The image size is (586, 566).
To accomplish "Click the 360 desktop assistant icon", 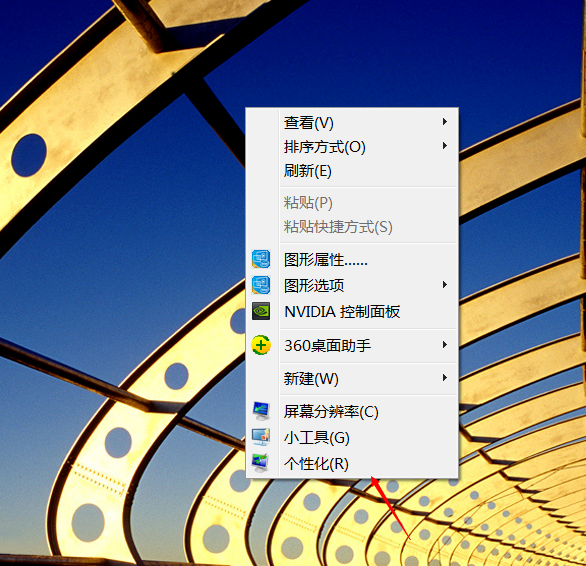I will tap(261, 345).
